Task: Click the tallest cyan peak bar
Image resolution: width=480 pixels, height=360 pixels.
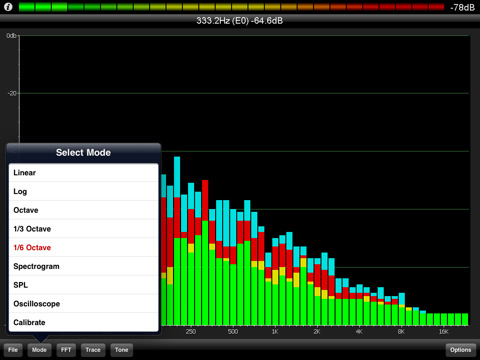Action: 177,177
